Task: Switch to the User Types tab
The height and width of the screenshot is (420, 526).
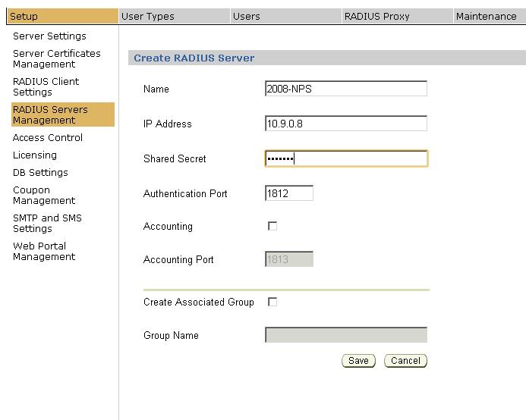Action: coord(174,16)
